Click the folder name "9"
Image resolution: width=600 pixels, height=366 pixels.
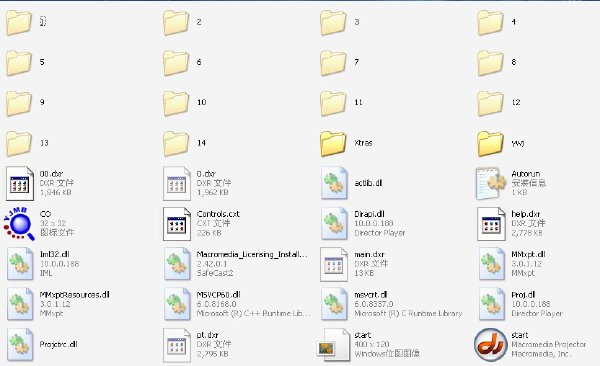42,102
